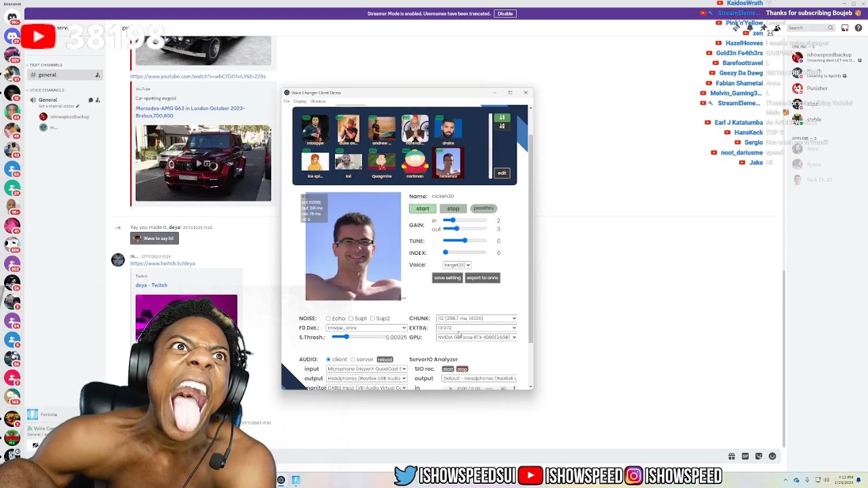The width and height of the screenshot is (868, 488).
Task: Open the Voice target dropdown
Action: [x=456, y=265]
